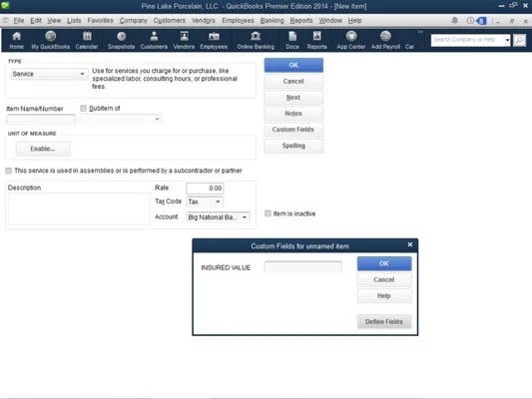Viewport: 532px width, 399px height.
Task: Click Enable for unit of measure
Action: click(x=43, y=149)
